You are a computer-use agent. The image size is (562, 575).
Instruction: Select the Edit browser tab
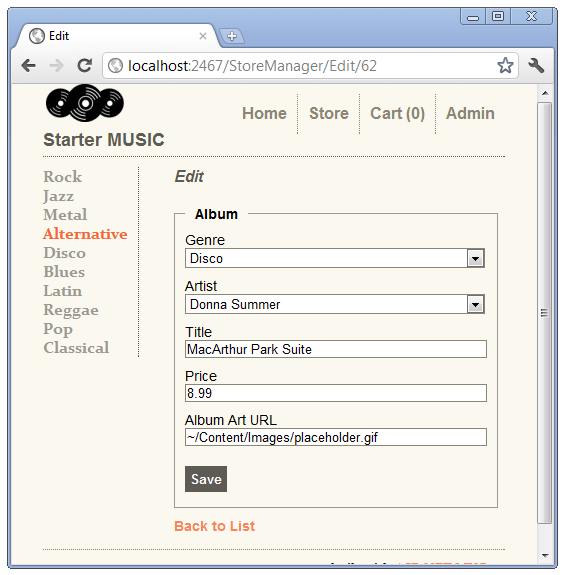click(117, 36)
